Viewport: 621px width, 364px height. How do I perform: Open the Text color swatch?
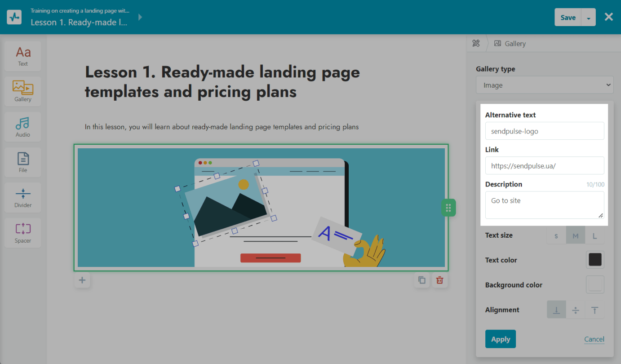[x=595, y=260]
